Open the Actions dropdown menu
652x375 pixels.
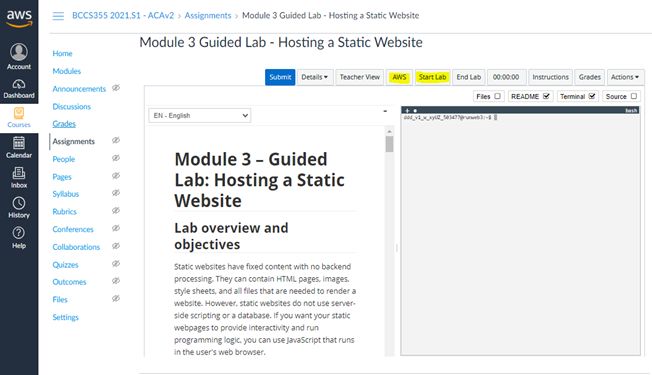[625, 77]
